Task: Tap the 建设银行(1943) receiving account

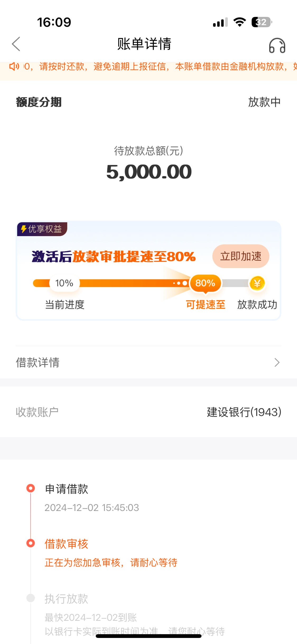Action: click(244, 412)
